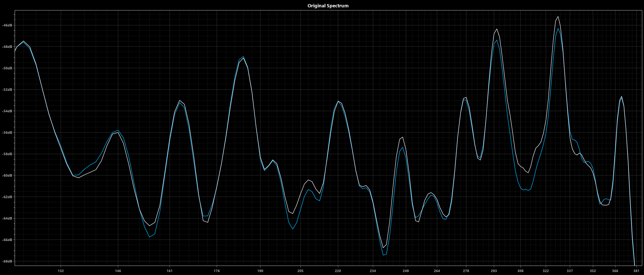Click the -56dB axis label
The height and width of the screenshot is (275, 644).
point(7,133)
